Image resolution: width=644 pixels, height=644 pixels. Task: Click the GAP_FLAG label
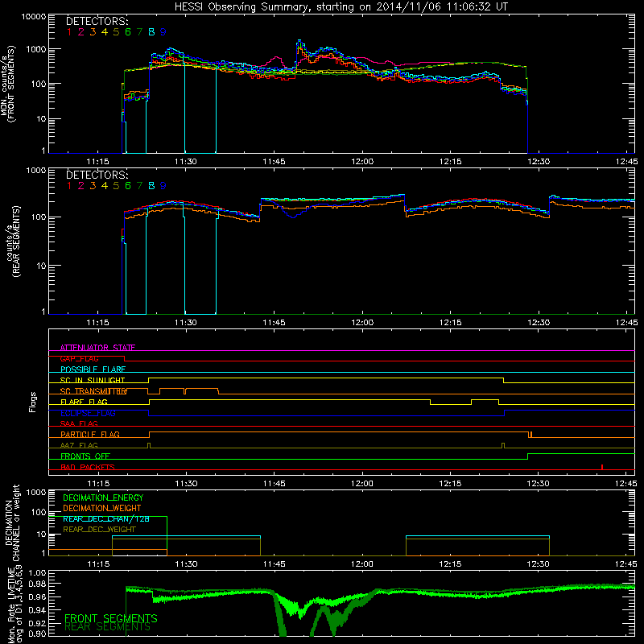(x=79, y=358)
